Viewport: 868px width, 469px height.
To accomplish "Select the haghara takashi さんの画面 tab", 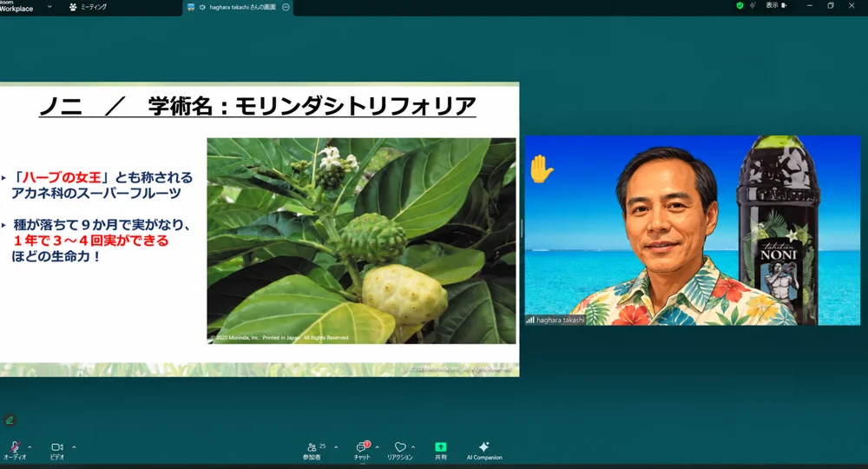I will [x=237, y=7].
